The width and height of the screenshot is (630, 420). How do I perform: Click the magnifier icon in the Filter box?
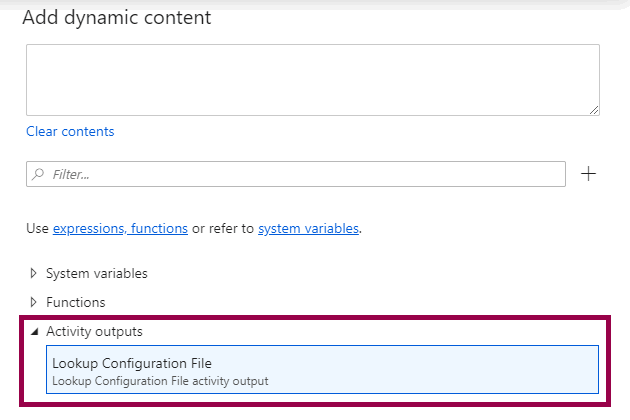38,174
